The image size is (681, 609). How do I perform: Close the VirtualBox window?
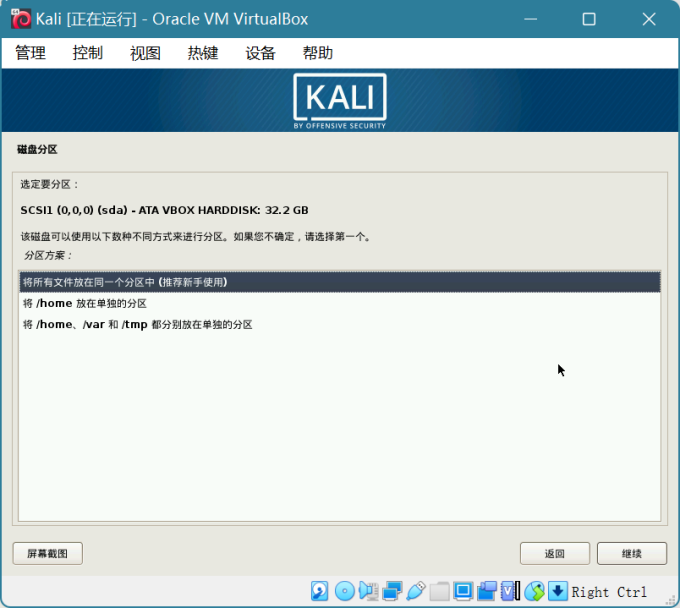tap(649, 19)
